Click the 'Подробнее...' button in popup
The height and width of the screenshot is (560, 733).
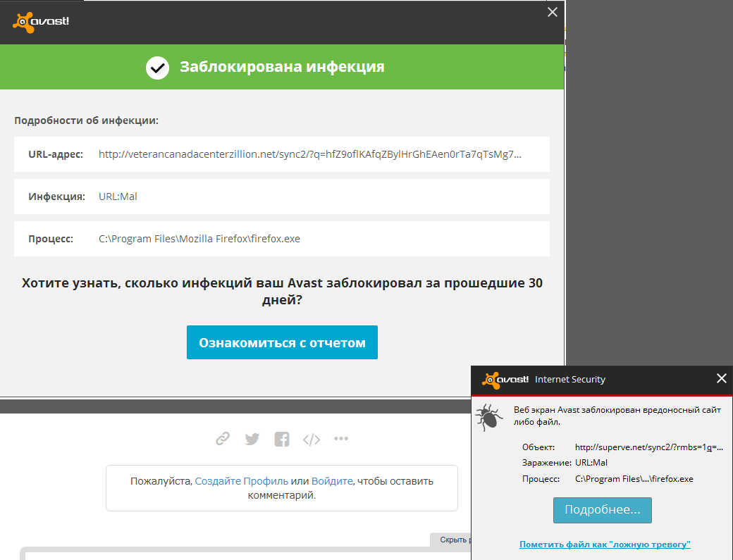tap(602, 510)
